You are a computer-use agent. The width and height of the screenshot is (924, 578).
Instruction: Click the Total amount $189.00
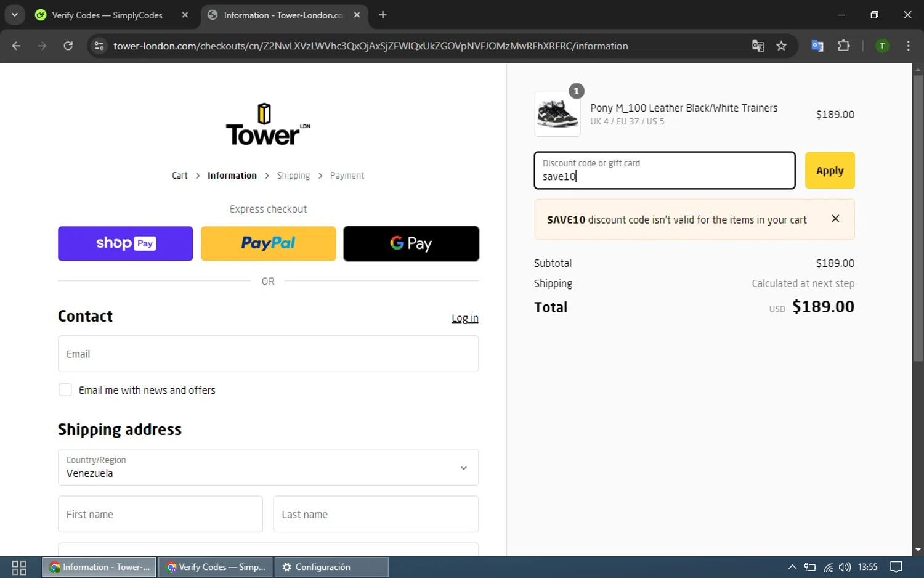[823, 307]
